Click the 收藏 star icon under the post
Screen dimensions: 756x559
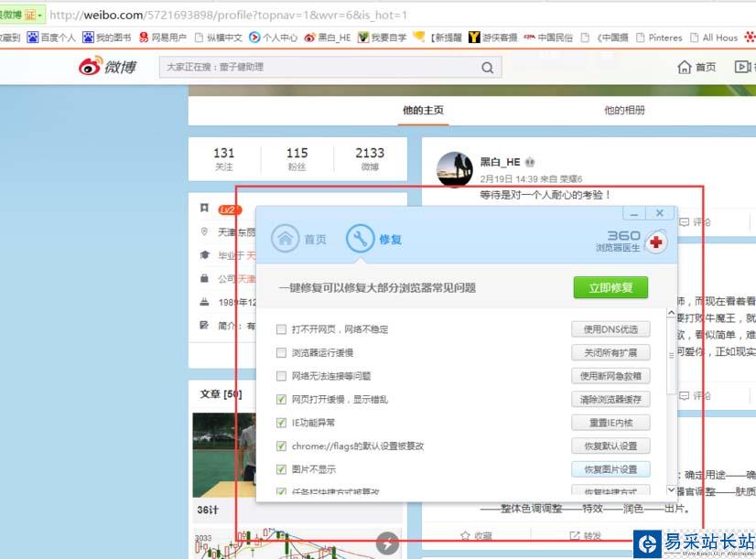tap(465, 536)
